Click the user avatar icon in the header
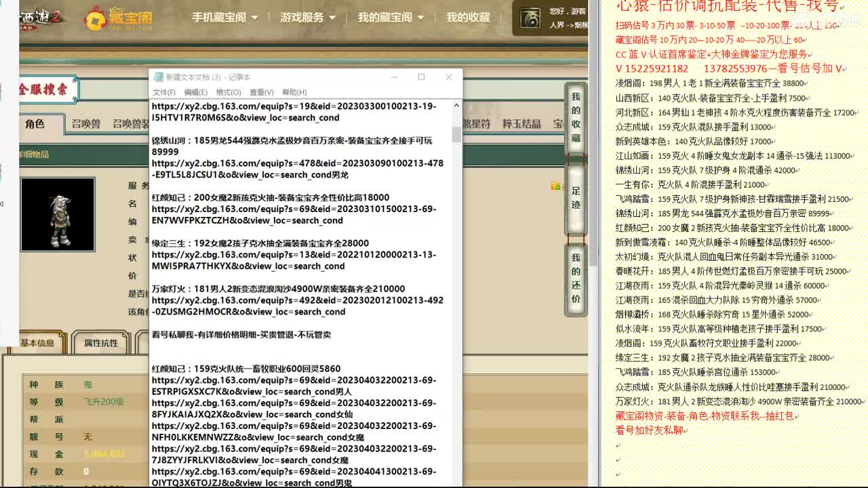The width and height of the screenshot is (868, 488). click(530, 18)
